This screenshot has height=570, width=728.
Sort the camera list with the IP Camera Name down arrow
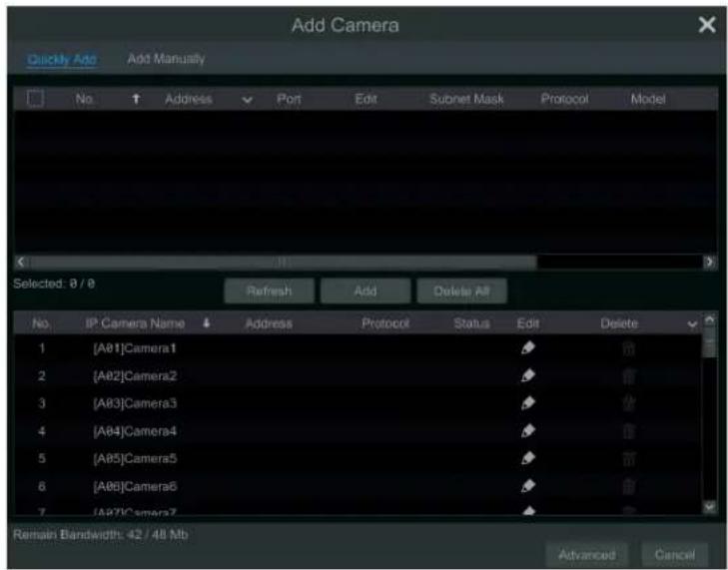click(207, 323)
